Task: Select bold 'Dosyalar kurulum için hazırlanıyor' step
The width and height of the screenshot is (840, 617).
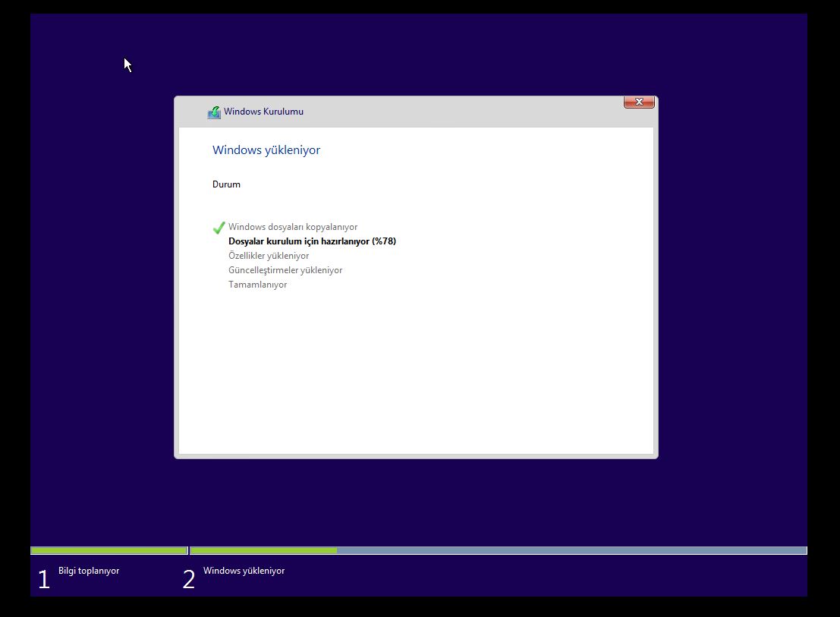Action: [x=299, y=241]
